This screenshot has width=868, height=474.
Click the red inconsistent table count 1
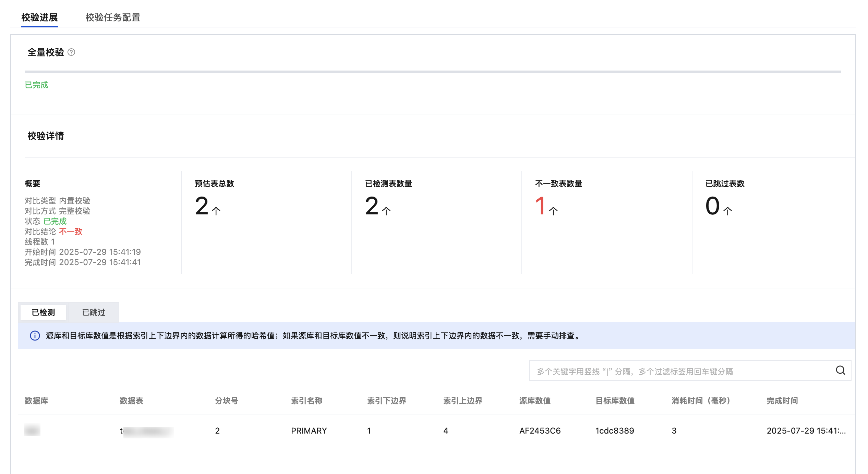tap(540, 206)
